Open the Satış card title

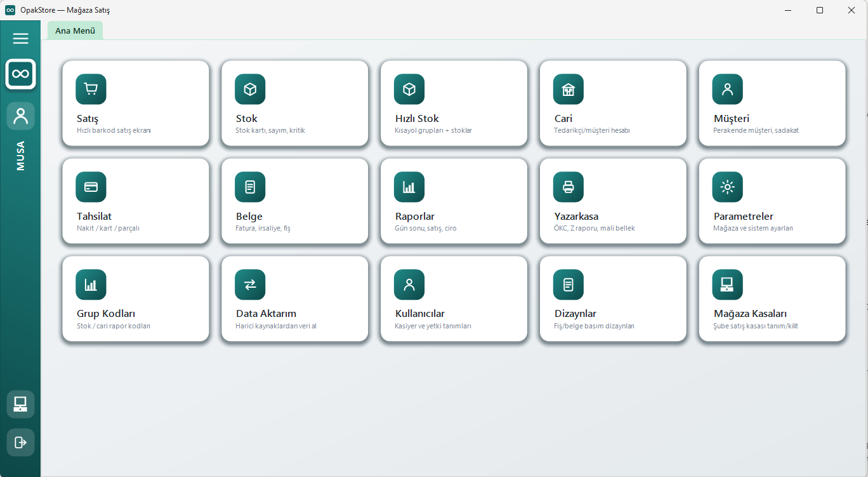[x=88, y=119]
